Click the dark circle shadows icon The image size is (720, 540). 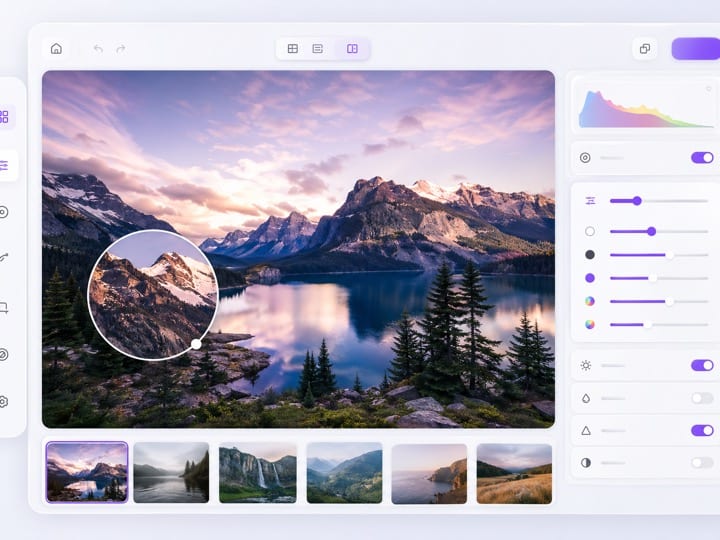(590, 254)
